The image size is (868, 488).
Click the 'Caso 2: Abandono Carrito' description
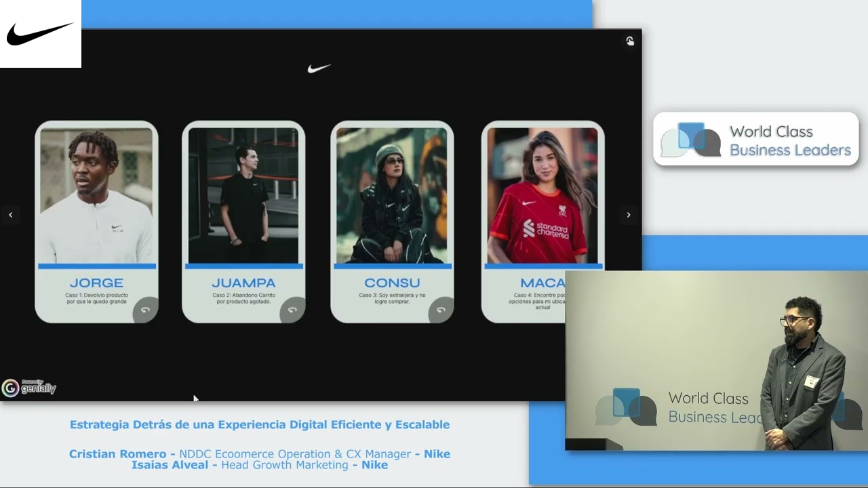[243, 298]
